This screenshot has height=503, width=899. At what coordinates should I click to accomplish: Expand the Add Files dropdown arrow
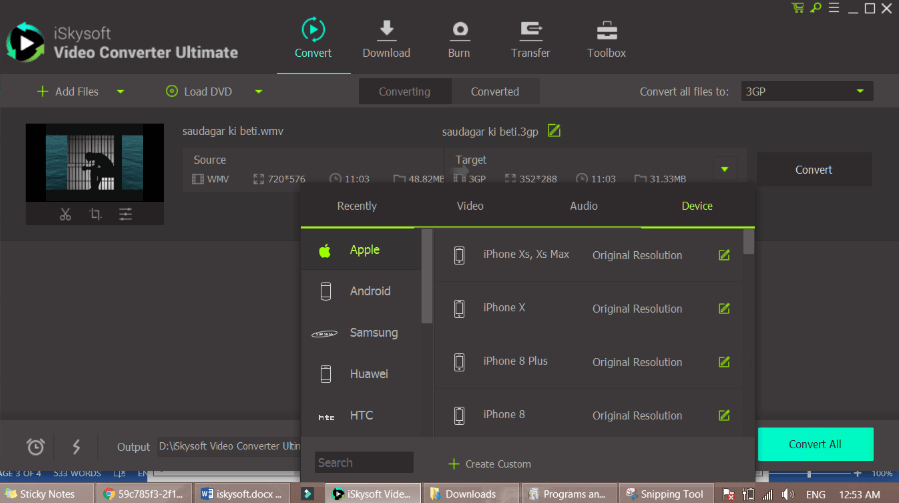click(120, 92)
